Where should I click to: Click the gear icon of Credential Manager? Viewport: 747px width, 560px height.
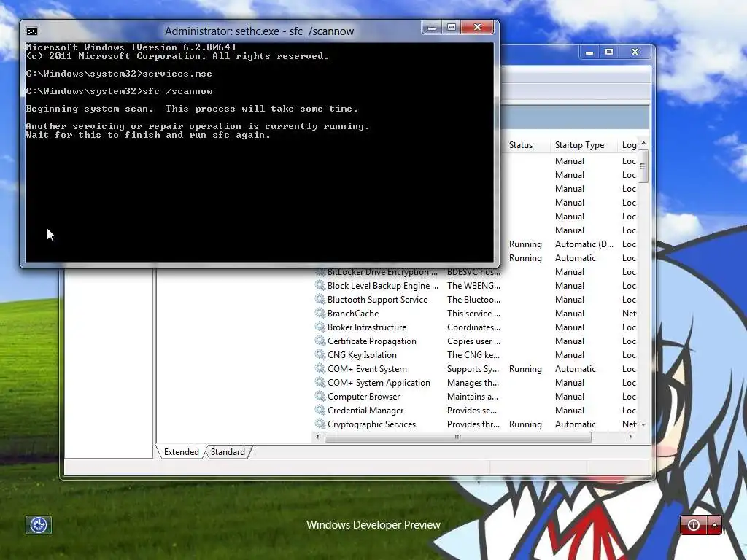(x=320, y=410)
